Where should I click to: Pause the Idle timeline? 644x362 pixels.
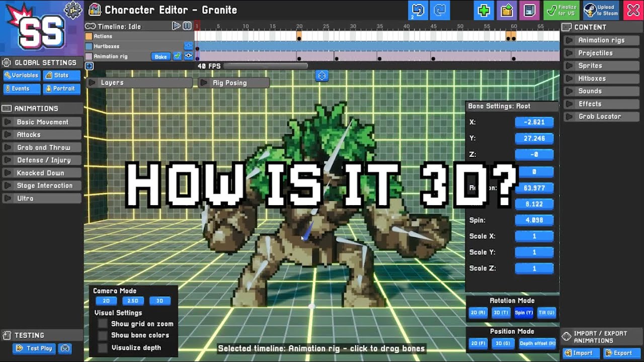[187, 26]
